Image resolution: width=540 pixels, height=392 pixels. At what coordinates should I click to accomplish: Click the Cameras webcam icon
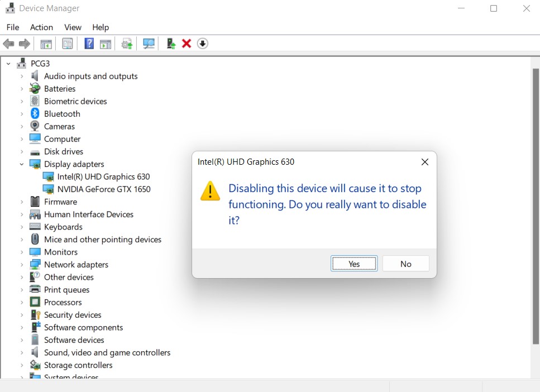[x=35, y=126]
